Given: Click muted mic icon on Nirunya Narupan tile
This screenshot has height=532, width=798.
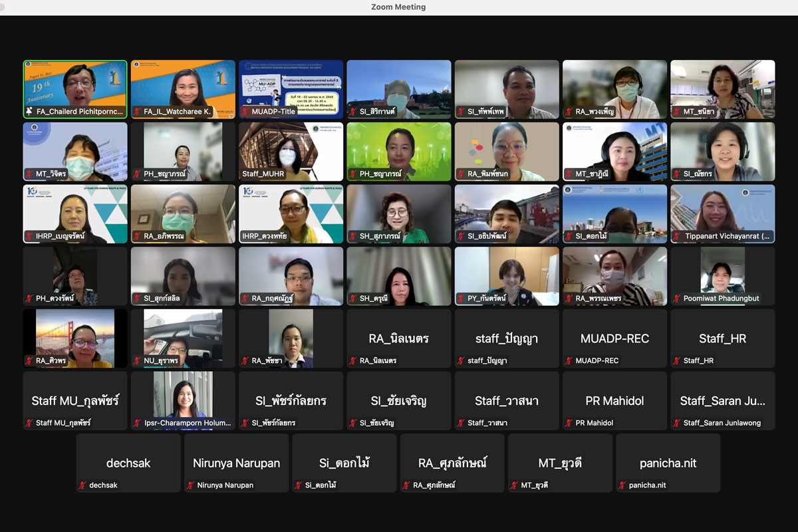Looking at the screenshot, I should coord(191,485).
